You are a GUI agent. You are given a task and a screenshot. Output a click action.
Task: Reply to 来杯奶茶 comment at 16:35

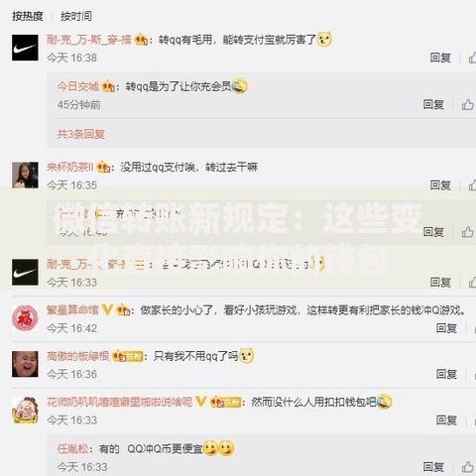click(440, 185)
